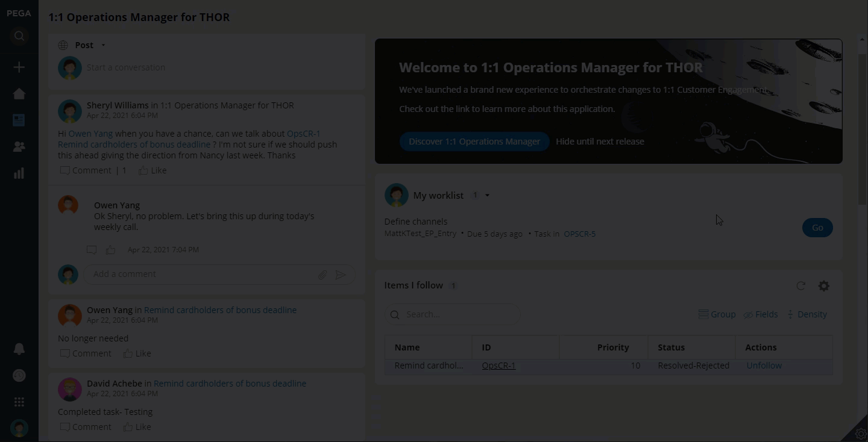
Task: Open search in the left sidebar
Action: (x=19, y=36)
